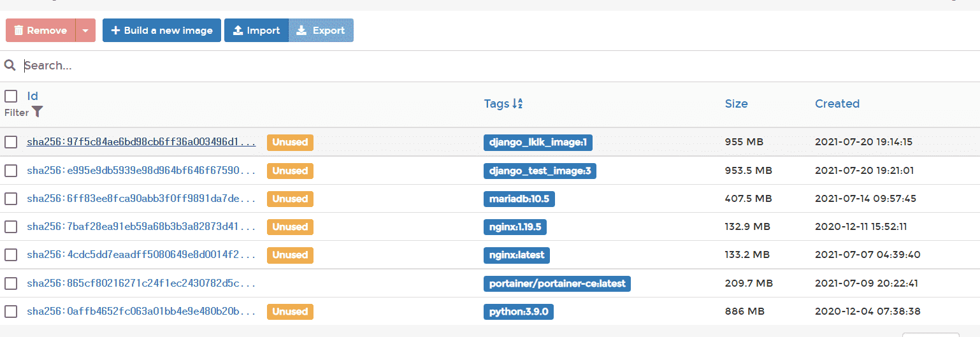
Task: Check the box for sha256:97f5c84ae6bd image
Action: point(11,142)
